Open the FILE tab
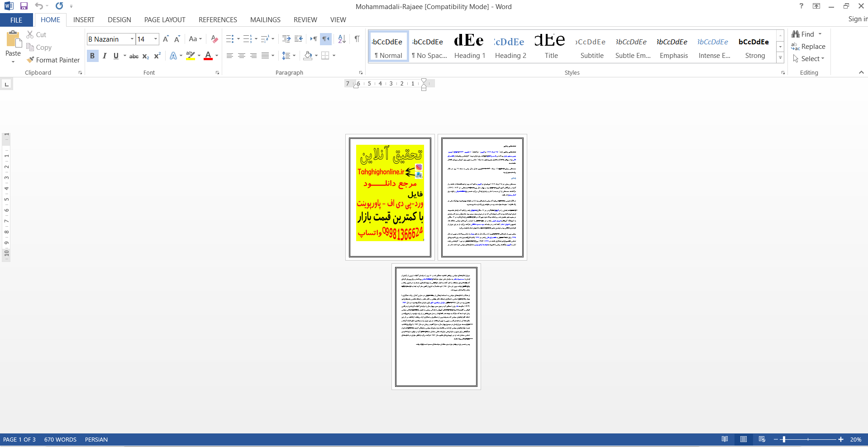Screen dimensions: 868x447 click(x=16, y=20)
